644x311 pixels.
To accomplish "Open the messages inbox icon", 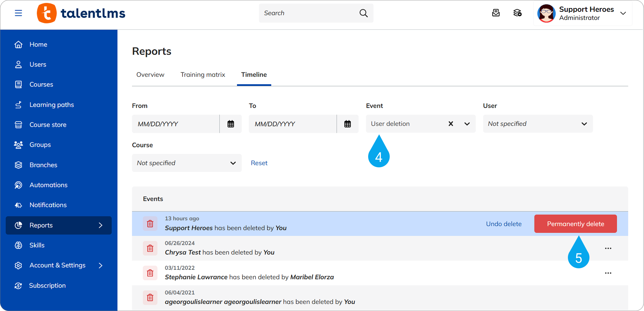I will pyautogui.click(x=496, y=13).
